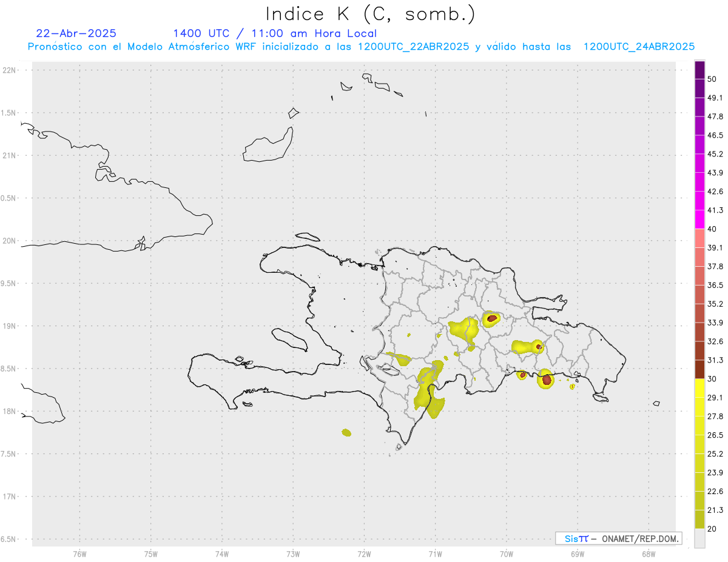728x562 pixels.
Task: Click the title 'Indice K (C, somb.)'
Action: [x=371, y=14]
